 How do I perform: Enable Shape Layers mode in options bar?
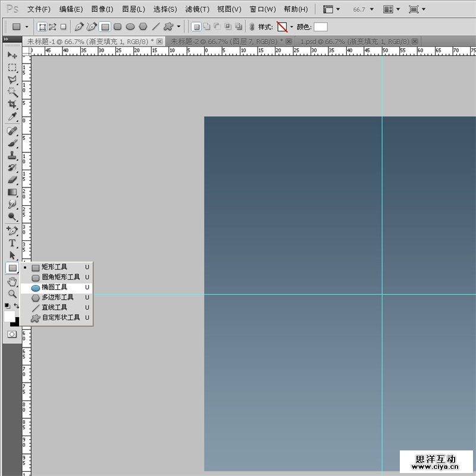[42, 27]
